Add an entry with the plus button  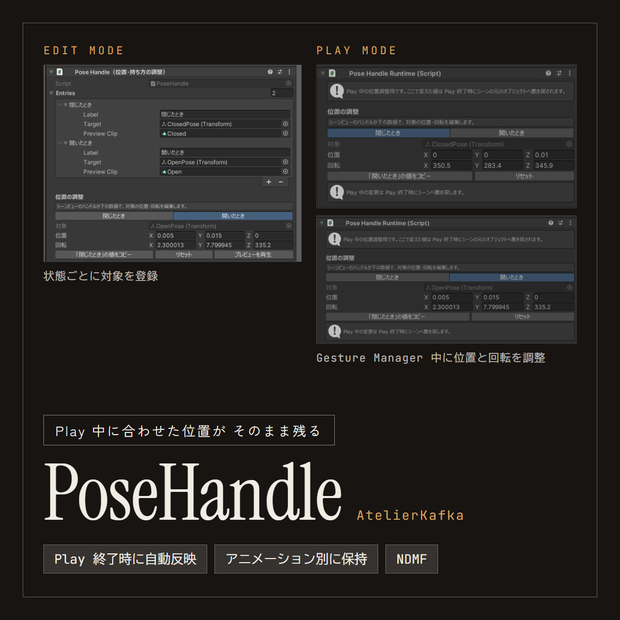[x=269, y=182]
